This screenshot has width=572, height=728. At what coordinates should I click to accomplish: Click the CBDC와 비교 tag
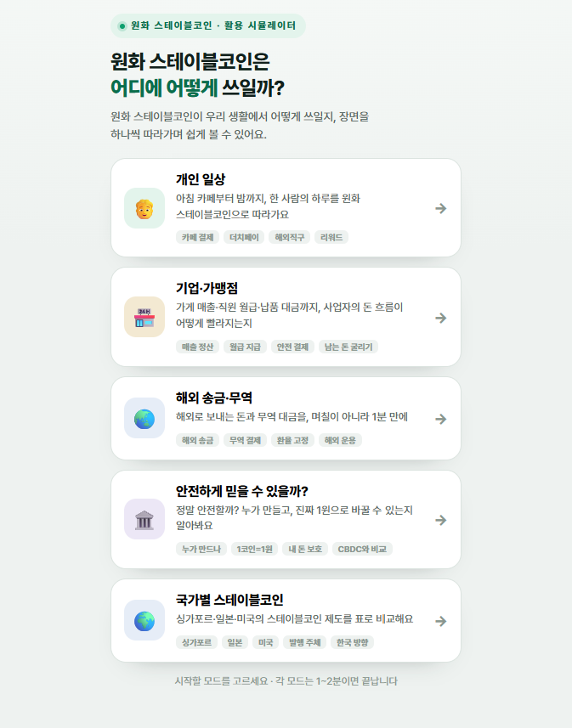[x=362, y=549]
